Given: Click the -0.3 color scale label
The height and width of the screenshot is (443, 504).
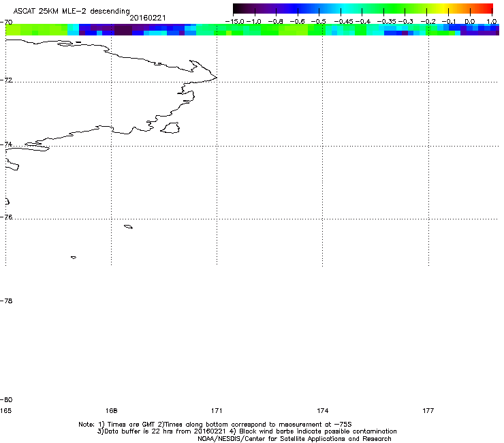Looking at the screenshot, I should click(406, 22).
